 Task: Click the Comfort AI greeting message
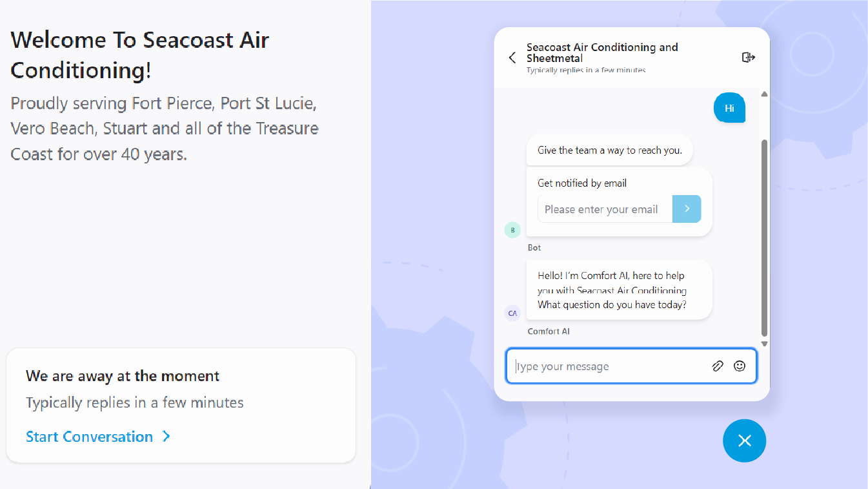click(x=619, y=290)
